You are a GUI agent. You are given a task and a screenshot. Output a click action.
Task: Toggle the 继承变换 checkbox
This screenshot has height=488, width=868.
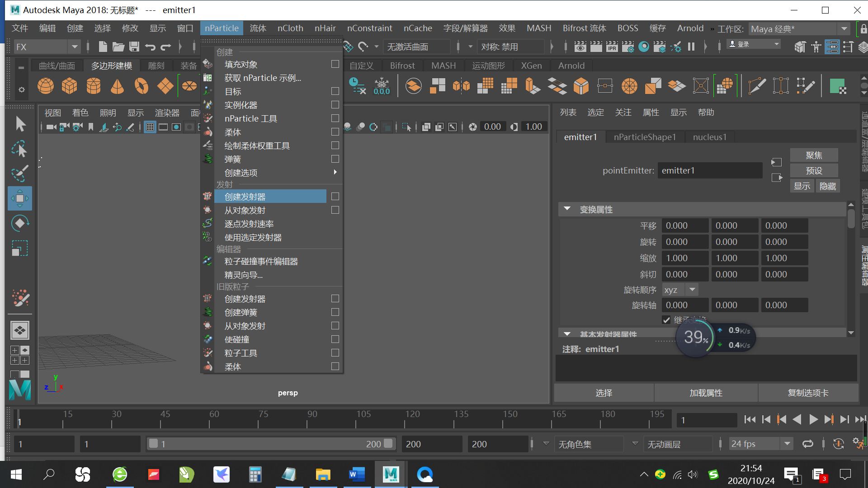coord(666,320)
